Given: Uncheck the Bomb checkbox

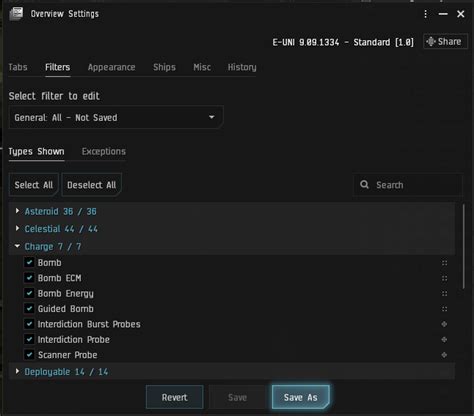Looking at the screenshot, I should click(x=29, y=262).
